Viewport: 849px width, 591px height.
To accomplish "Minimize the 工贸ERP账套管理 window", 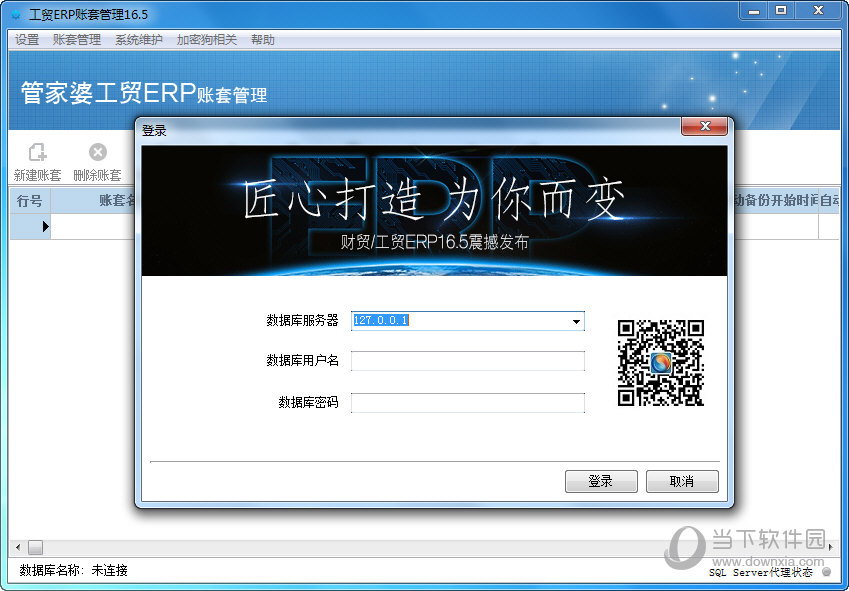I will pos(754,11).
